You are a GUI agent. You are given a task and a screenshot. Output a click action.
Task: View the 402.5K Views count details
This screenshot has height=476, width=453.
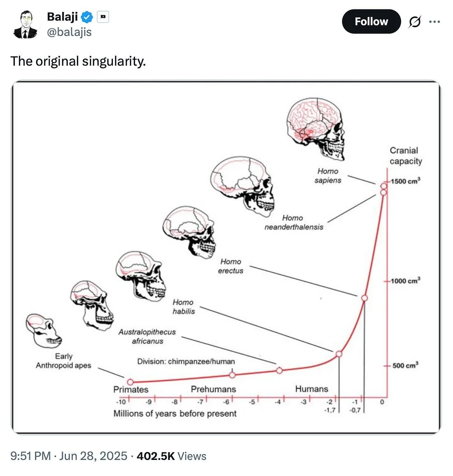tap(172, 456)
